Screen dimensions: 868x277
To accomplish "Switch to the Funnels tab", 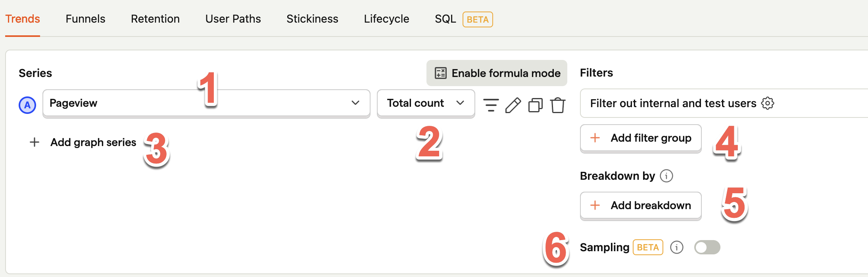I will (85, 19).
